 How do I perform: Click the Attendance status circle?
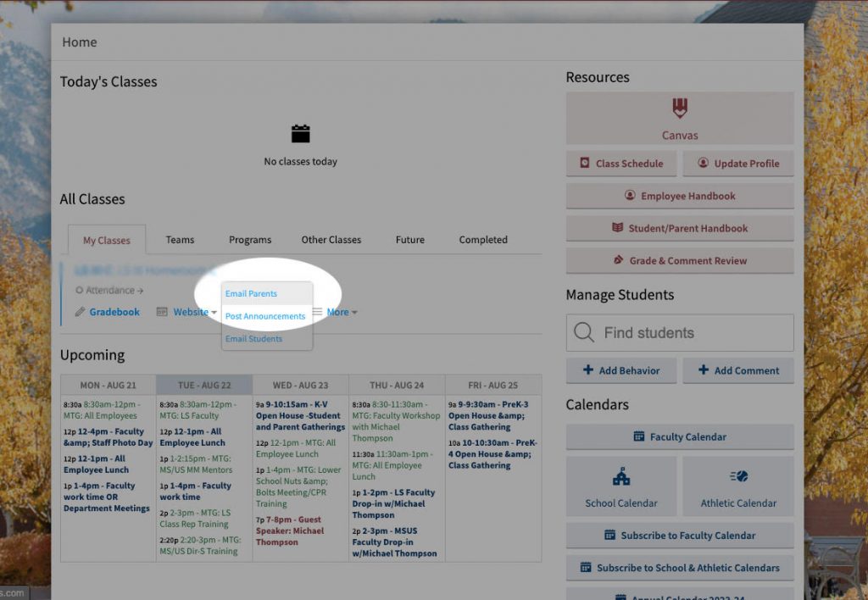click(79, 291)
